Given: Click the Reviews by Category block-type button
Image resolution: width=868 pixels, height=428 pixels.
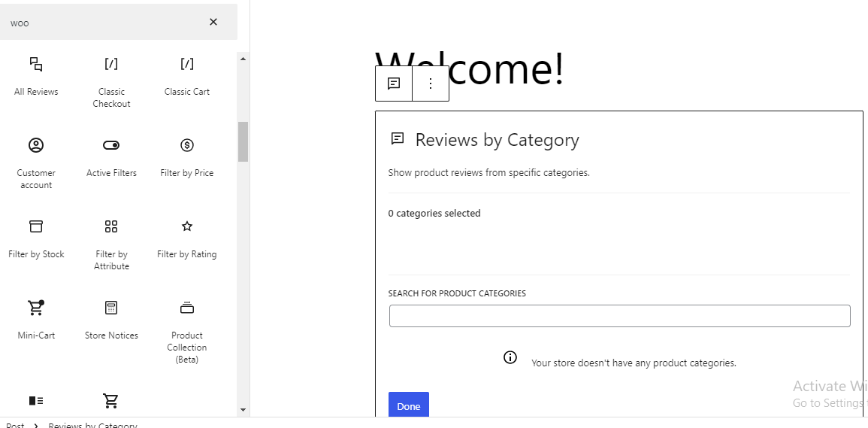Looking at the screenshot, I should coord(394,83).
